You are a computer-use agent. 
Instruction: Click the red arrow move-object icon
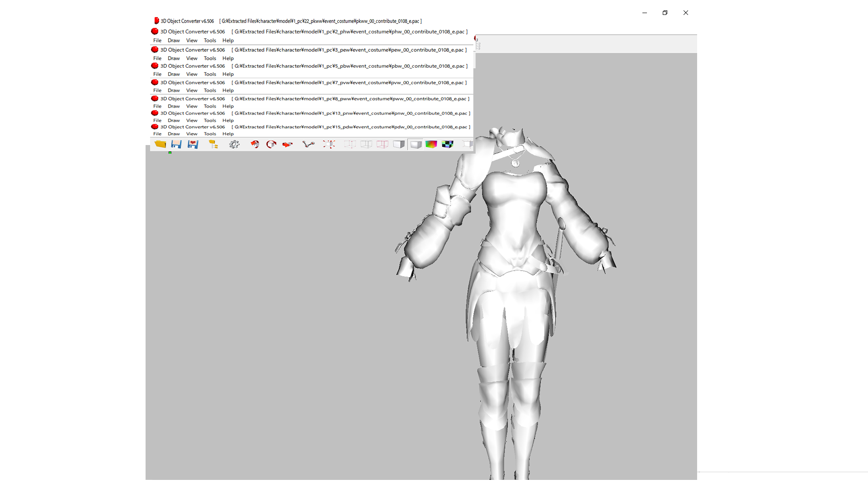pyautogui.click(x=288, y=144)
